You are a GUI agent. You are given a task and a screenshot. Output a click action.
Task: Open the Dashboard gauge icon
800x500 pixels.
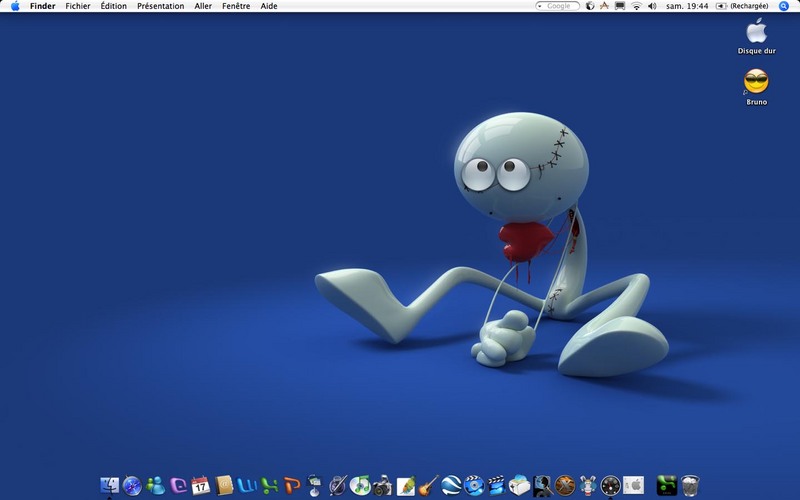click(x=610, y=486)
